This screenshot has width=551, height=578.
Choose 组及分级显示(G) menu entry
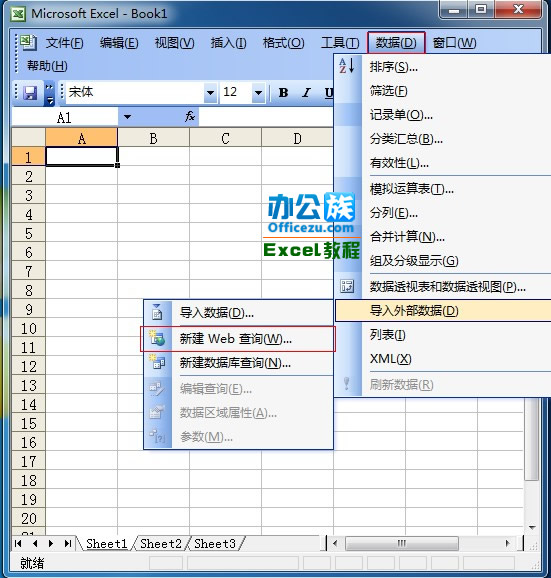[x=442, y=261]
